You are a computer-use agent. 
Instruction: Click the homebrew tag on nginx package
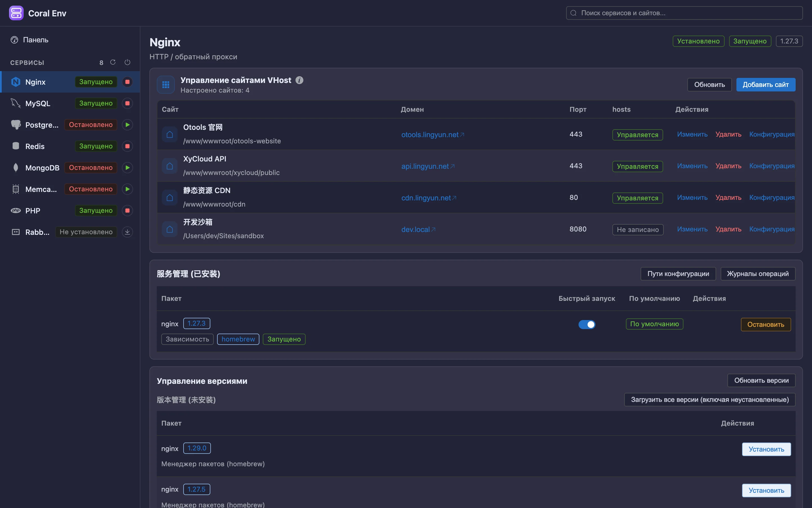(238, 339)
